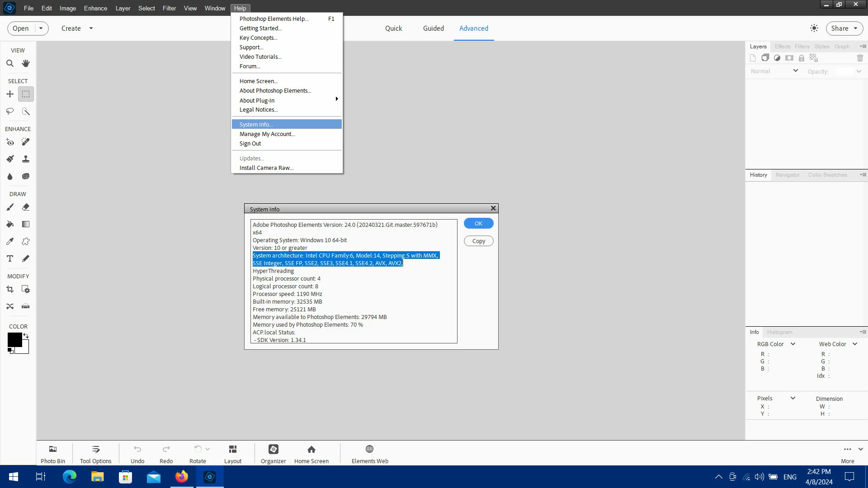Click Copy in System Info dialog
The image size is (868, 488).
point(478,241)
